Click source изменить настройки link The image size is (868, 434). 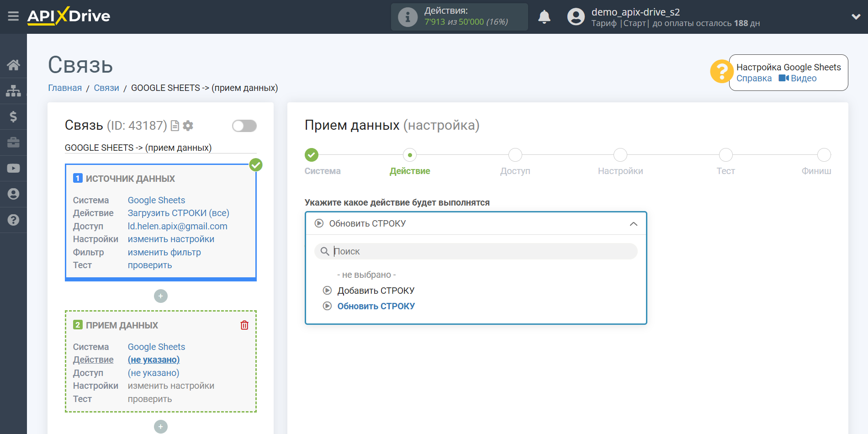pos(171,239)
